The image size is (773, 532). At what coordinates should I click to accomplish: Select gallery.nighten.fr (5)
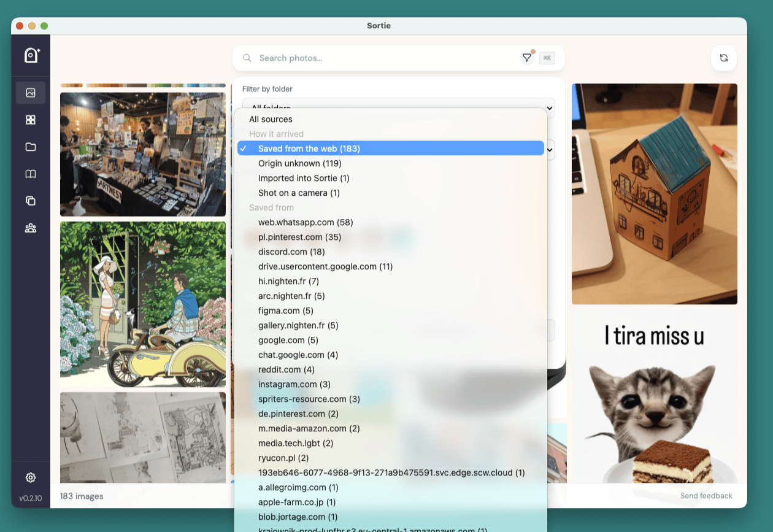391,325
